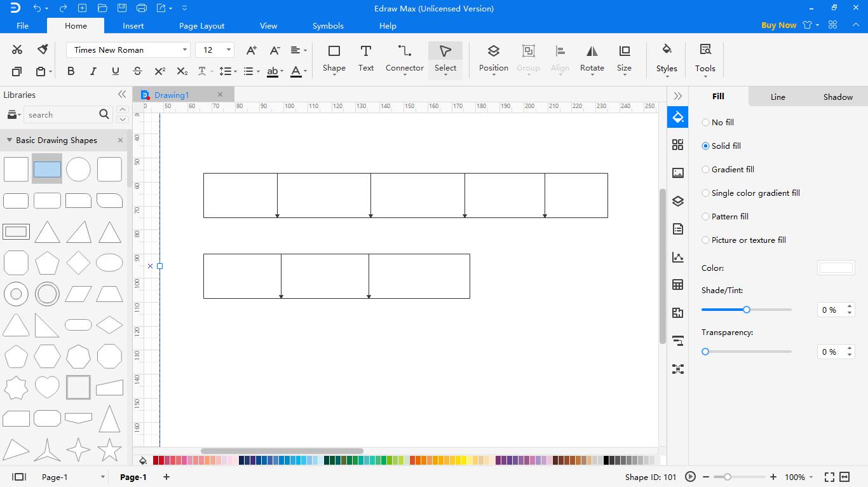The height and width of the screenshot is (487, 868).
Task: Close the Basic Drawing Shapes library
Action: coord(120,141)
